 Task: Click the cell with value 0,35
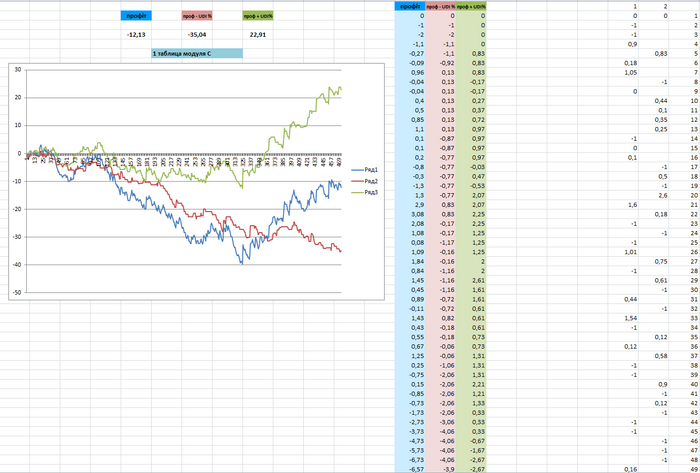[653, 120]
